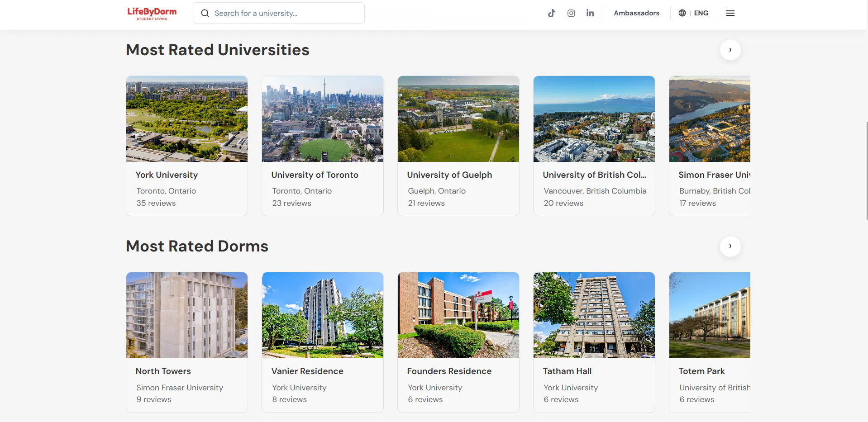The width and height of the screenshot is (868, 422).
Task: Open the York University campus photo
Action: point(187,119)
